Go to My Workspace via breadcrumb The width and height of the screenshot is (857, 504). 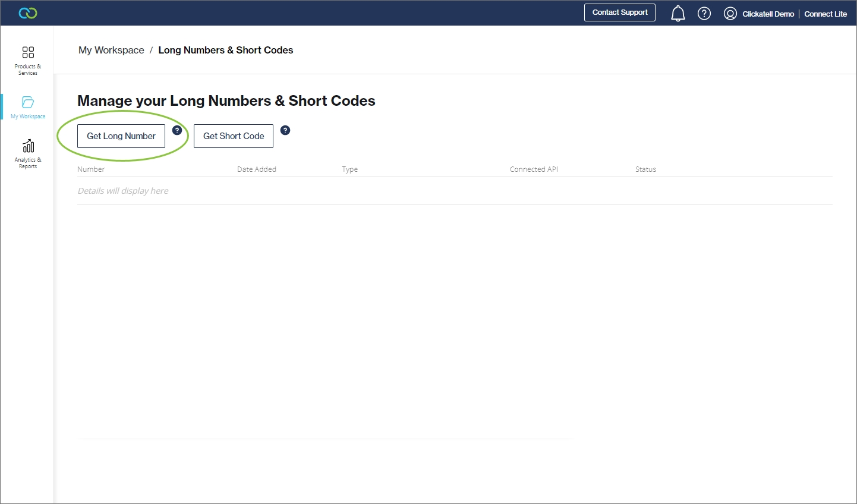pos(111,51)
